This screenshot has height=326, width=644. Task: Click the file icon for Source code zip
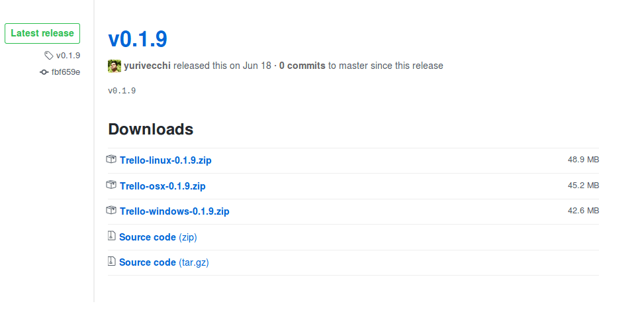[111, 237]
